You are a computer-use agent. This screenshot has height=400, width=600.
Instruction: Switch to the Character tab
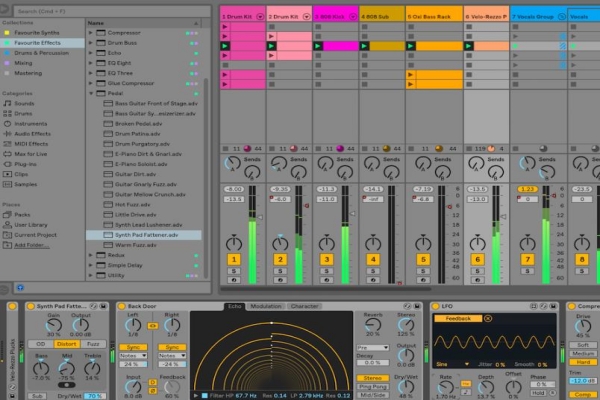(x=304, y=306)
